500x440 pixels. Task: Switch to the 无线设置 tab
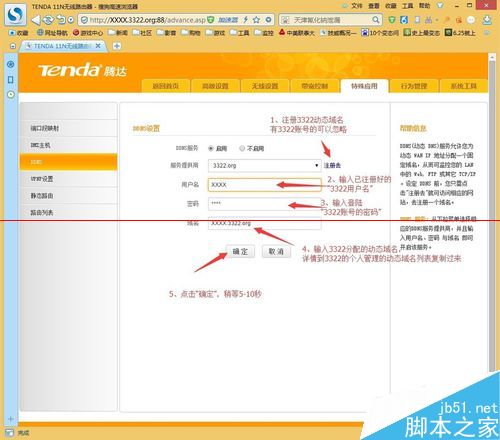(x=265, y=86)
